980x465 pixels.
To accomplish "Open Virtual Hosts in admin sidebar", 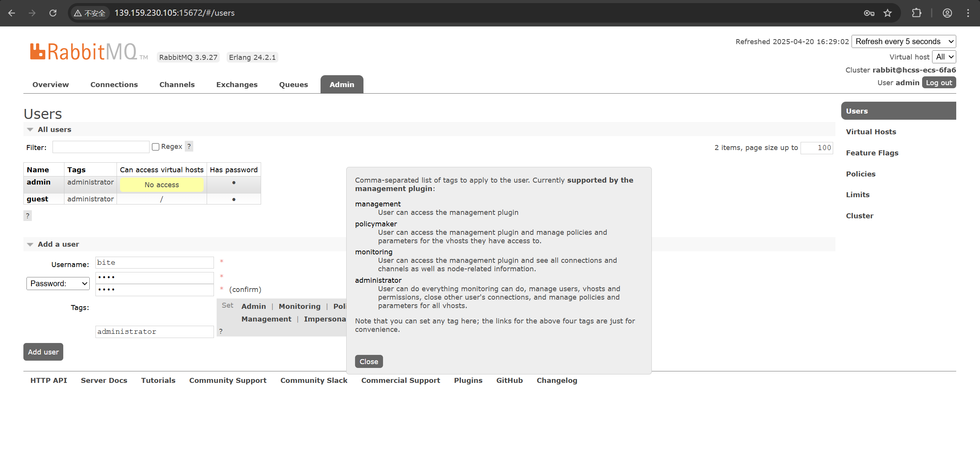I will pos(871,132).
